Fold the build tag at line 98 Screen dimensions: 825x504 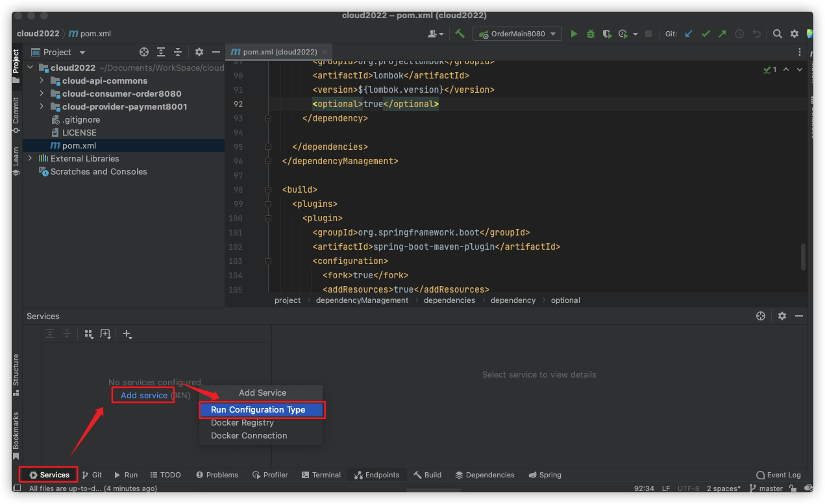(268, 189)
